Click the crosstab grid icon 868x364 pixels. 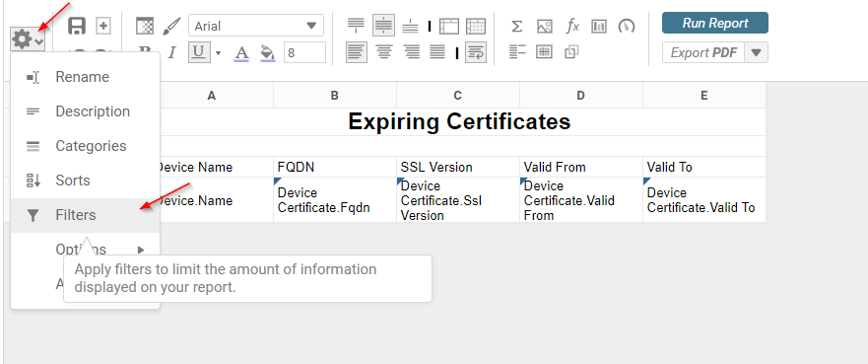click(544, 52)
